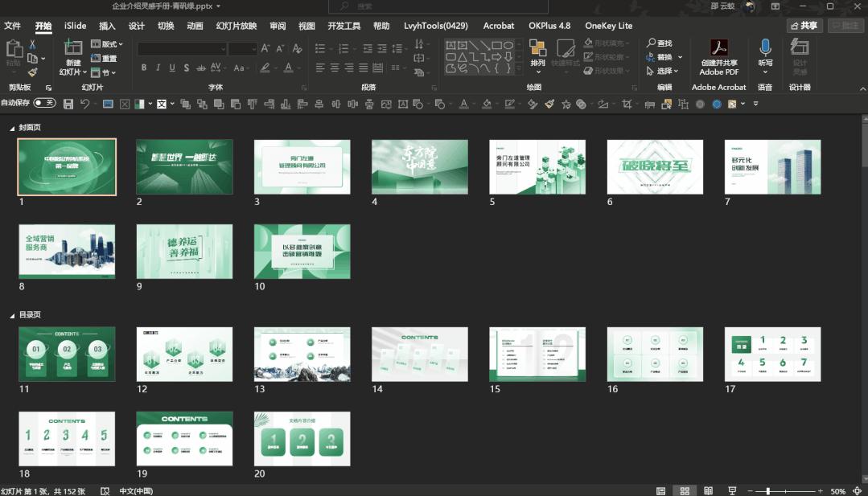Viewport: 868px width, 496px height.
Task: Click the Dictate (听写) microphone icon
Action: [765, 48]
